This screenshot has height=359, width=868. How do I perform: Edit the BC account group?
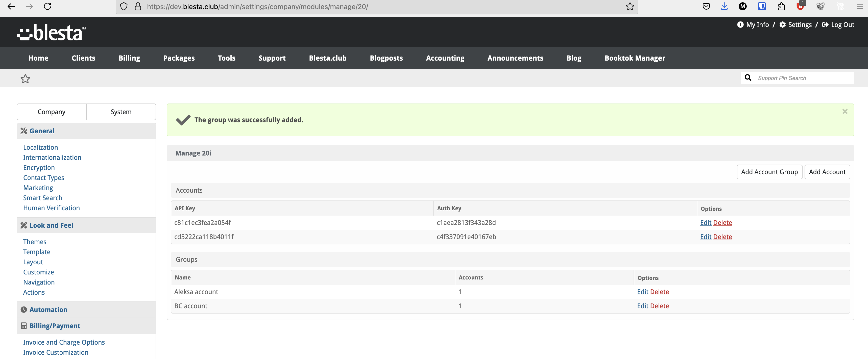click(x=643, y=306)
